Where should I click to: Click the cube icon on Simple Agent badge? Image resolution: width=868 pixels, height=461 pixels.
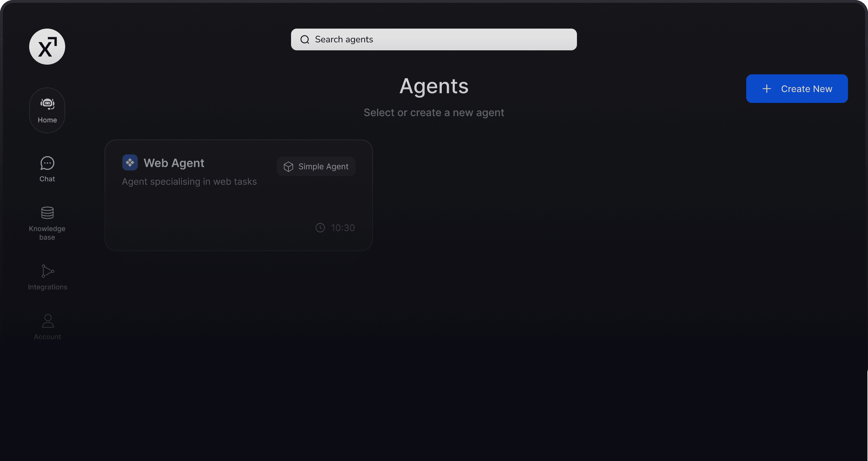(x=288, y=166)
